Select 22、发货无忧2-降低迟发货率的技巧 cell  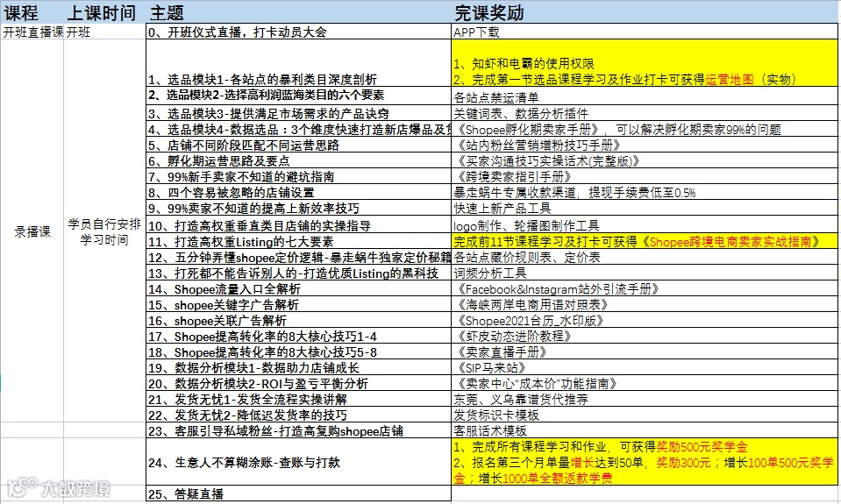click(x=298, y=415)
